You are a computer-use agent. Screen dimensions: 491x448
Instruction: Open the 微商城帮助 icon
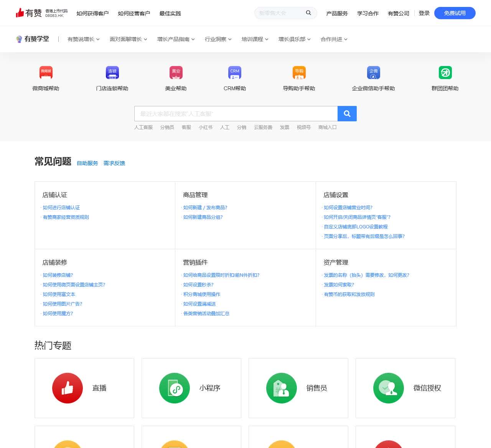[x=46, y=72]
